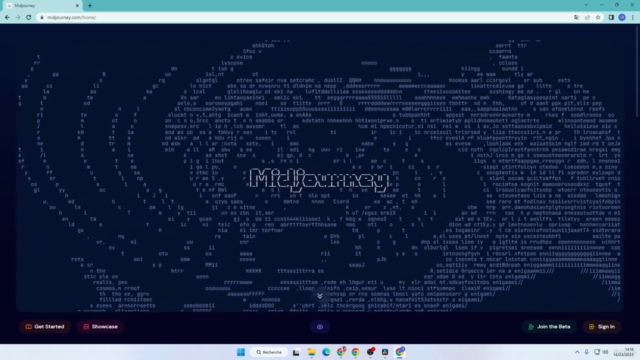Click the volume tray icon
The image size is (640, 360).
pos(605,352)
